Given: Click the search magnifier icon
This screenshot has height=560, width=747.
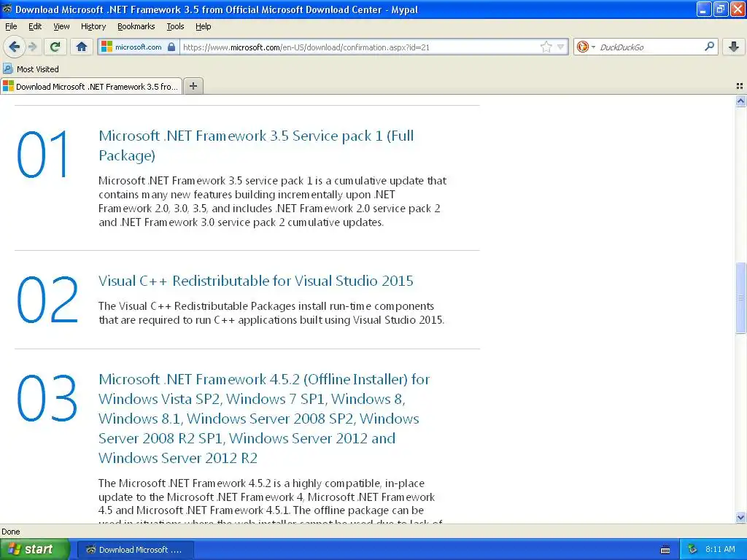Looking at the screenshot, I should (709, 47).
